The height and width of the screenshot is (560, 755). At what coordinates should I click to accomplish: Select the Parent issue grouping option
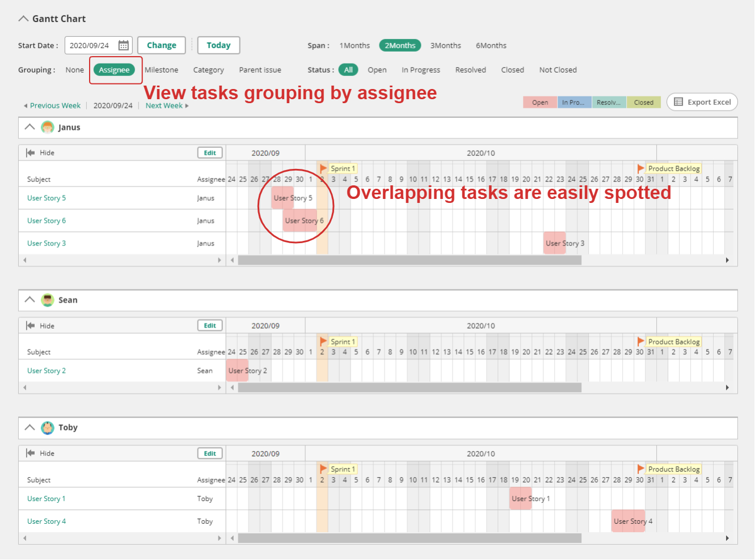pos(260,69)
